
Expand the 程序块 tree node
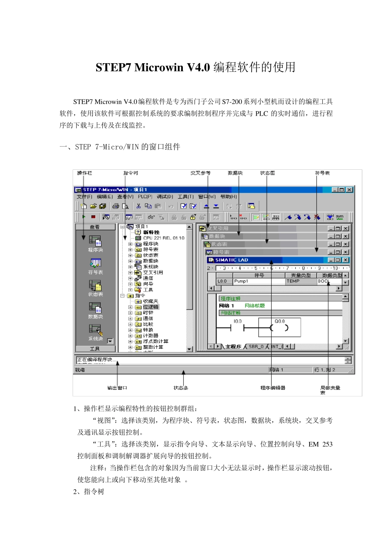(130, 244)
